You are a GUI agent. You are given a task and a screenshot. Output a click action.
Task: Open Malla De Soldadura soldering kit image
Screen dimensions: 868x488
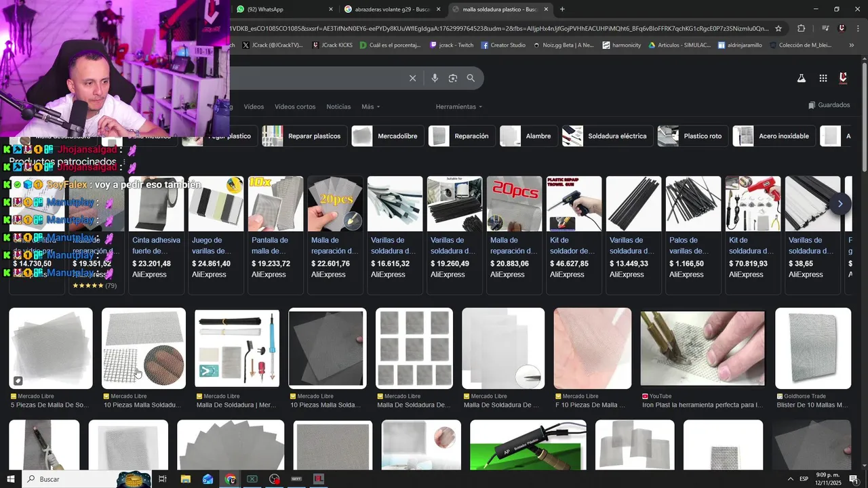[x=237, y=348]
